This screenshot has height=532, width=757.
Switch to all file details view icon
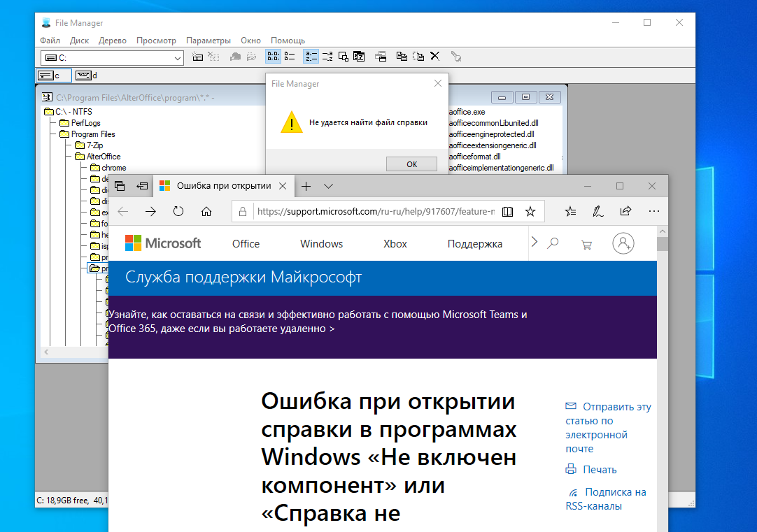coord(290,57)
